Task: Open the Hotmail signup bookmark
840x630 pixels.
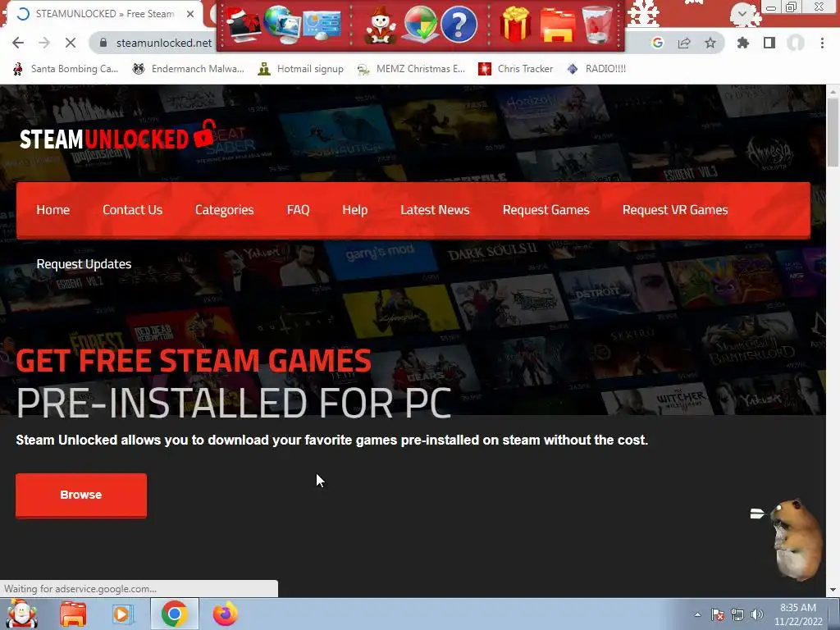Action: [300, 69]
